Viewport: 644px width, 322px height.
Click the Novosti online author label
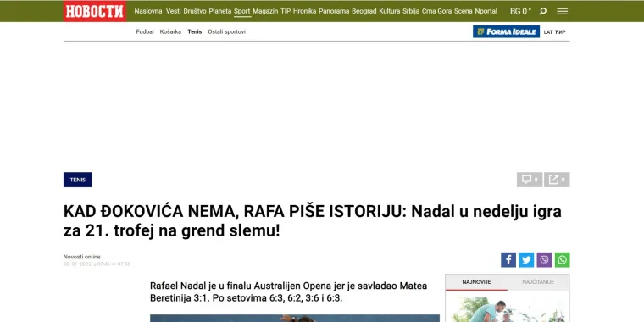point(81,257)
